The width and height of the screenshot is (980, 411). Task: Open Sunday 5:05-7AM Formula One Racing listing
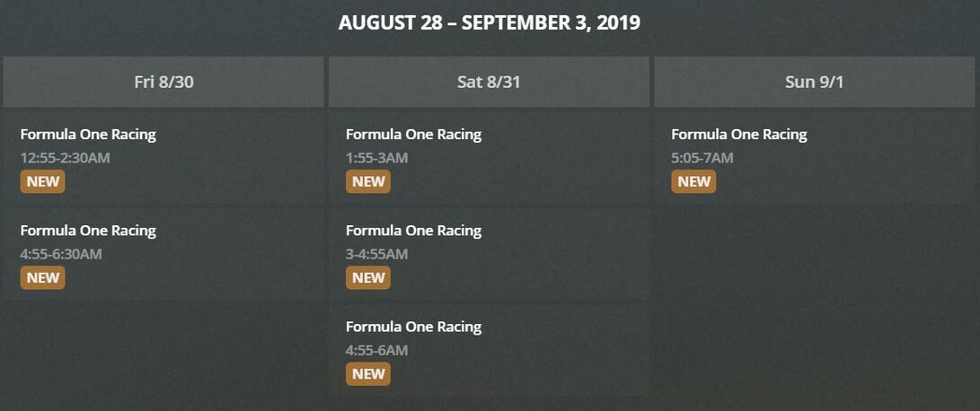coord(738,135)
